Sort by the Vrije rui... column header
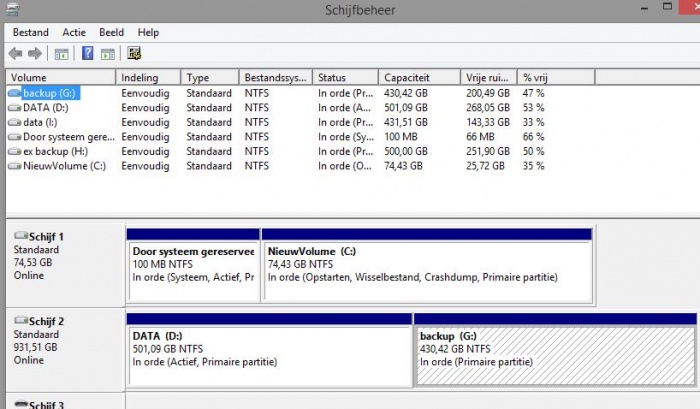 (x=489, y=77)
